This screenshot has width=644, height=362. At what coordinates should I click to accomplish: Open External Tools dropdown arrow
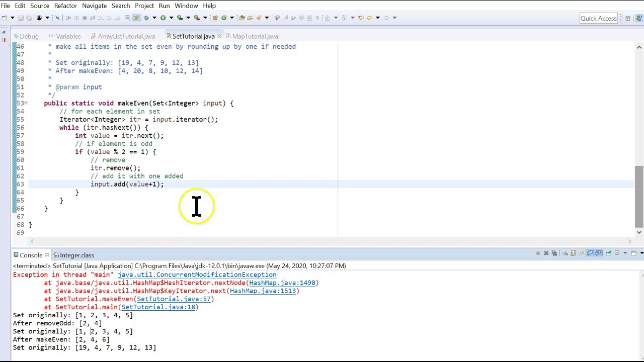point(205,18)
